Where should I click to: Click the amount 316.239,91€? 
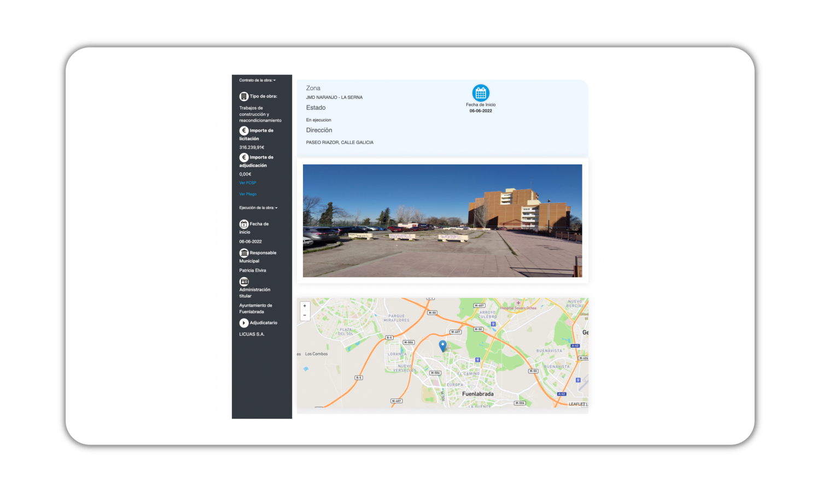tap(252, 148)
